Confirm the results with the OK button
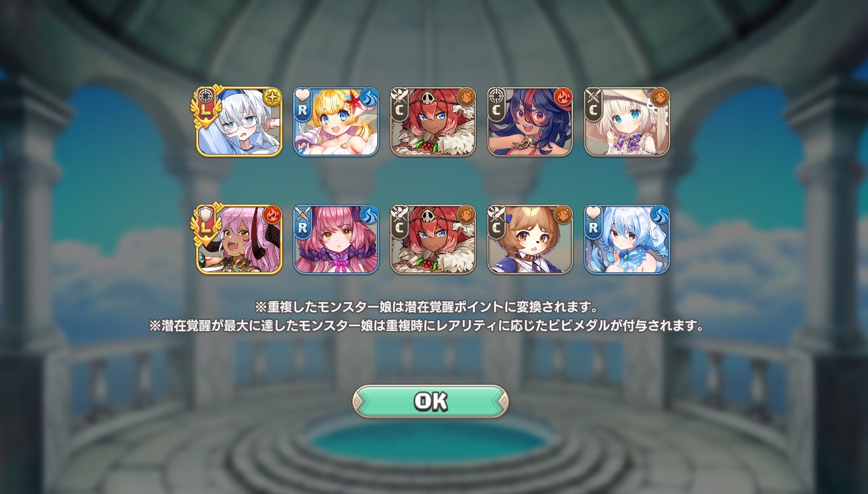 pyautogui.click(x=430, y=401)
